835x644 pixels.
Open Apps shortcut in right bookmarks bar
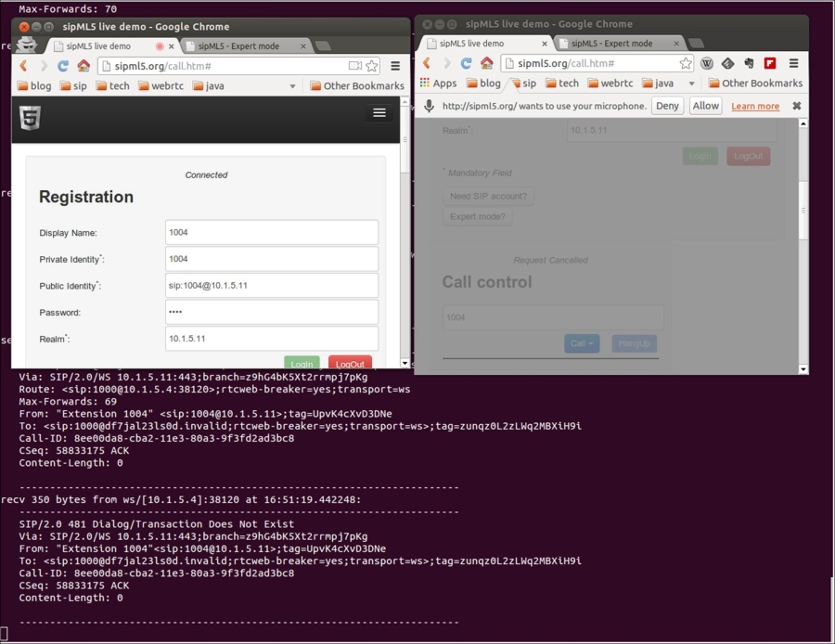coord(438,84)
